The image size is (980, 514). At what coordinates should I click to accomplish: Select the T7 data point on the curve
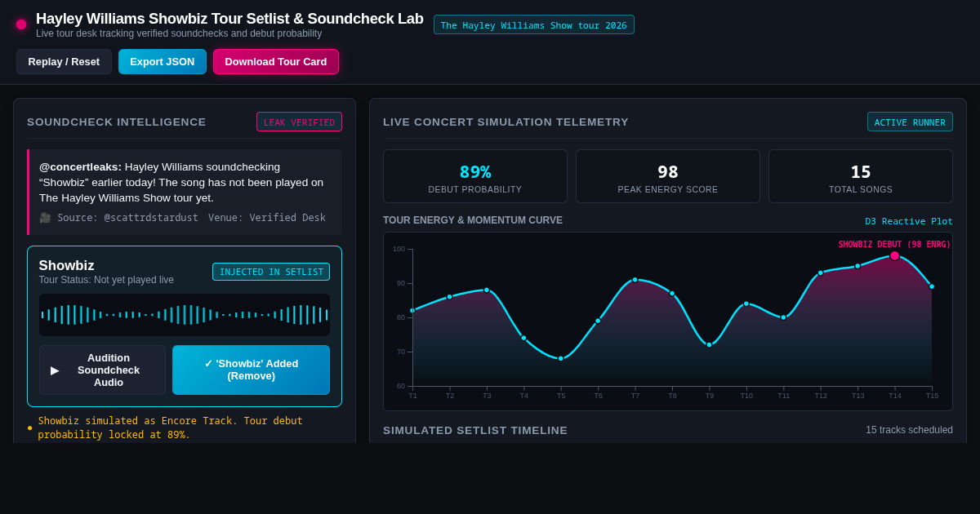click(x=635, y=280)
